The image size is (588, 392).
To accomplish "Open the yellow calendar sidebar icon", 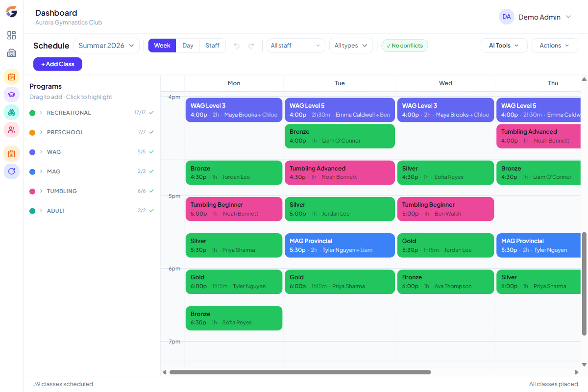I will 12,77.
